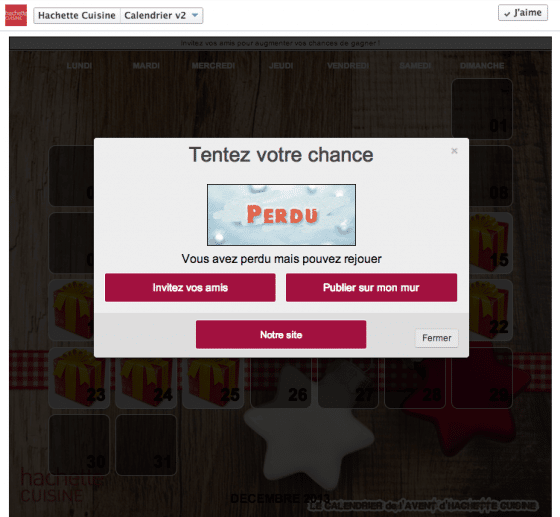Click the Invitez vos amis button

[190, 287]
